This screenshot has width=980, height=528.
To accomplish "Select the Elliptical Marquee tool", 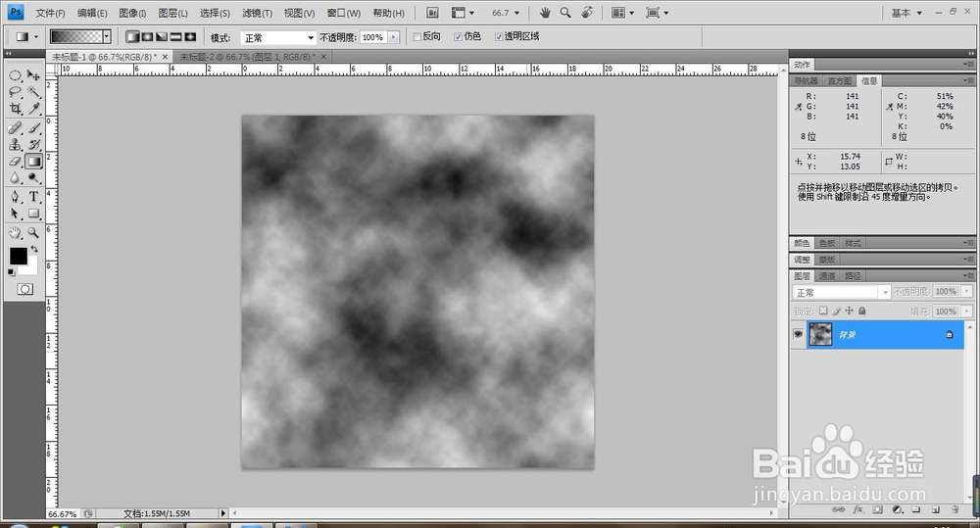I will (x=16, y=75).
